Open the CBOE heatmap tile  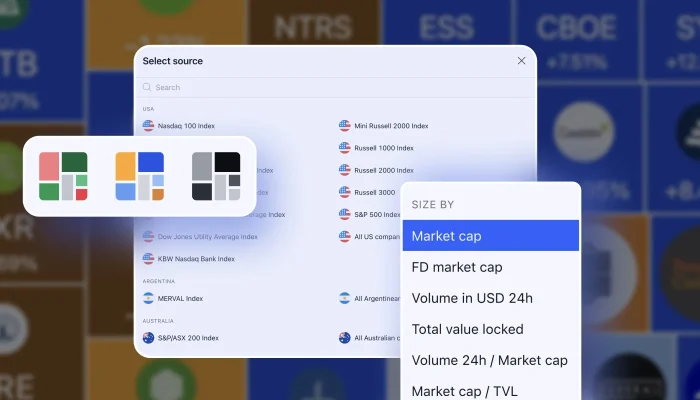click(x=576, y=40)
